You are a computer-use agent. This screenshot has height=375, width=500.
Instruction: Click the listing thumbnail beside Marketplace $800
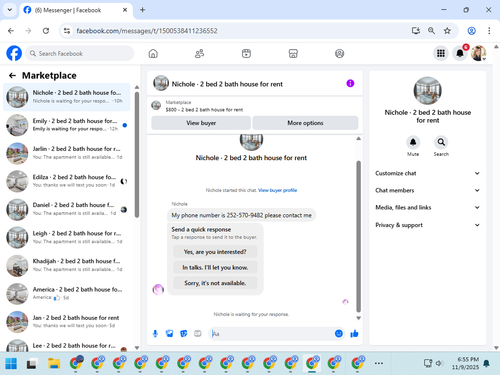156,106
